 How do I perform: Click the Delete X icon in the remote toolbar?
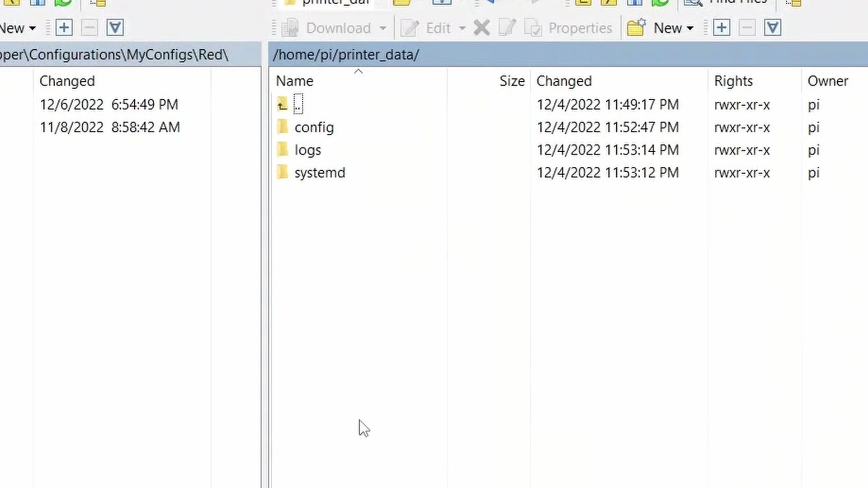[x=481, y=28]
